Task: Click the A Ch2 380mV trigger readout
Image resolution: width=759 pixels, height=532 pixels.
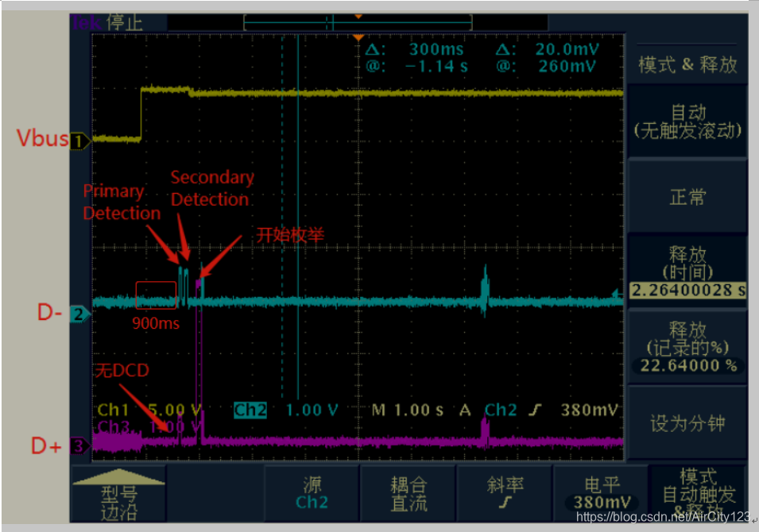Action: pyautogui.click(x=539, y=411)
